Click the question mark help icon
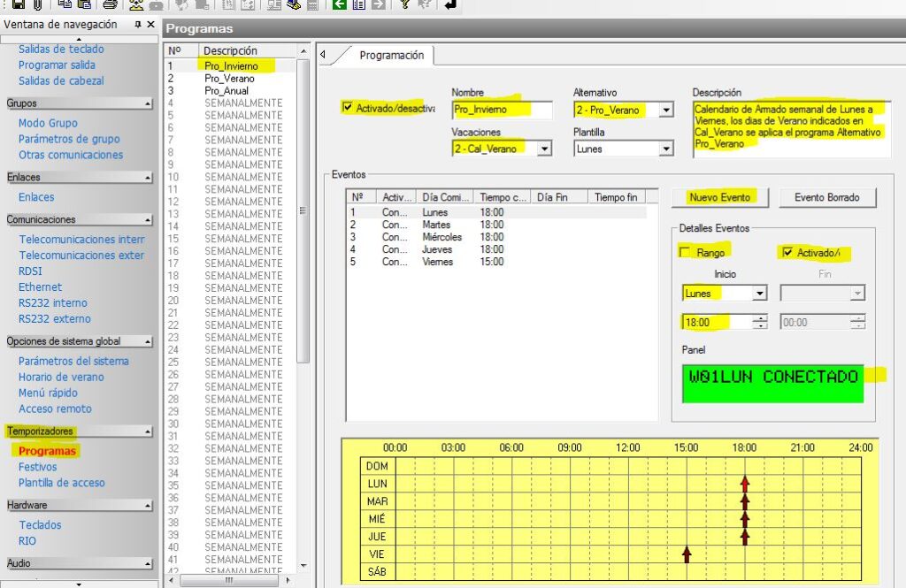Image resolution: width=906 pixels, height=588 pixels. (404, 4)
